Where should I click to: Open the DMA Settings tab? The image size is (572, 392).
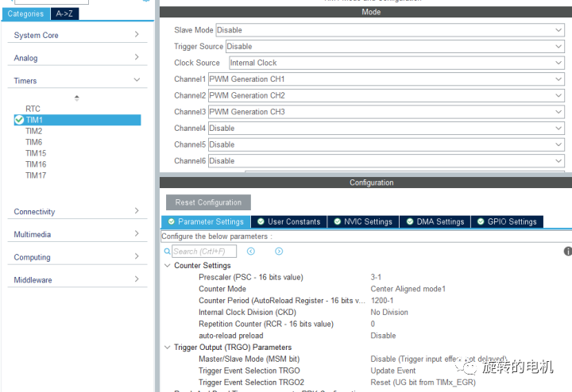[x=435, y=221]
